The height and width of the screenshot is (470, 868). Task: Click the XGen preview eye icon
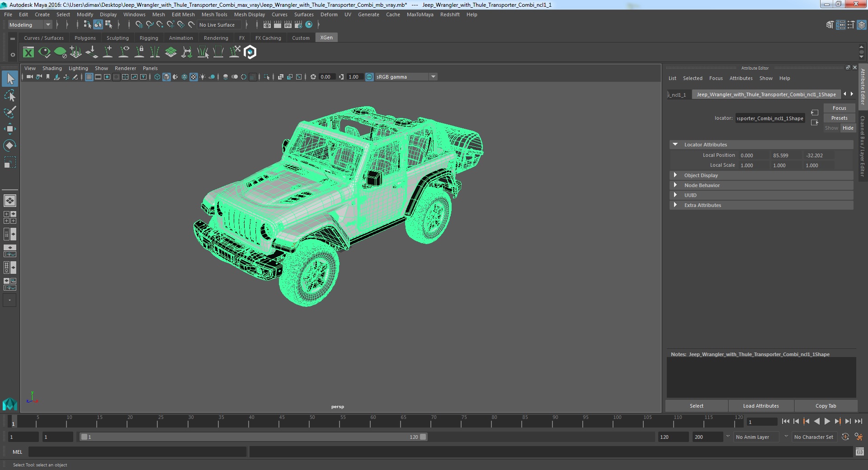tap(44, 52)
